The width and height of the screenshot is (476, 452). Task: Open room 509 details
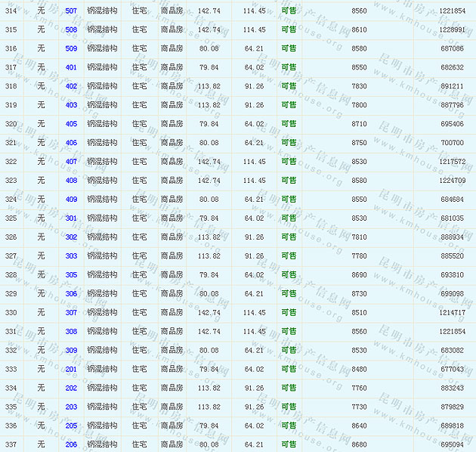71,49
